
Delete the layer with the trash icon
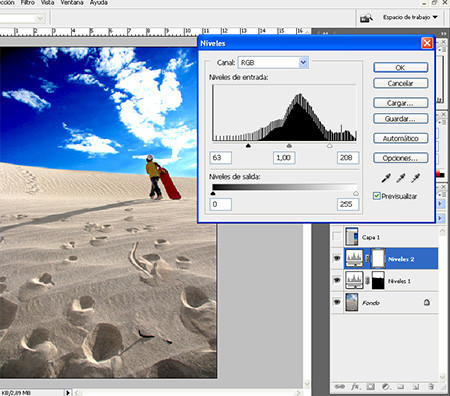coord(431,387)
